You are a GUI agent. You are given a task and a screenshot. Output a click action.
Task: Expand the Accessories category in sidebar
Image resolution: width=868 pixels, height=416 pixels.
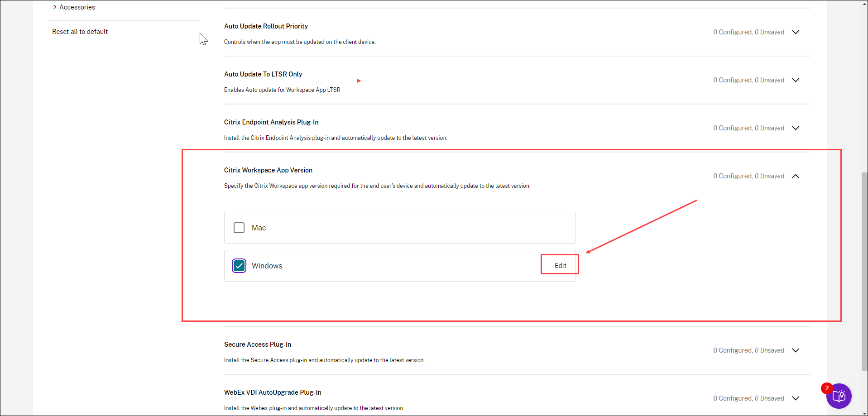(x=55, y=7)
